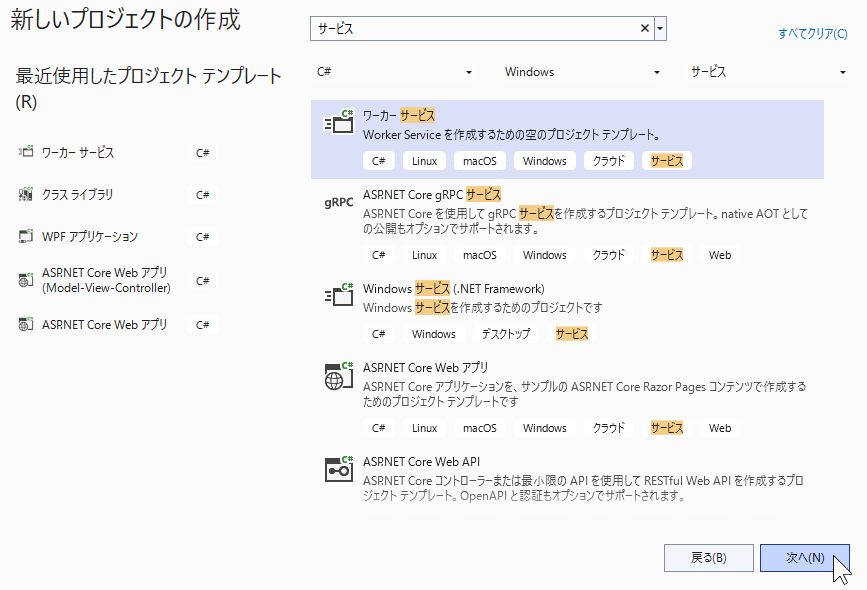The width and height of the screenshot is (867, 590).
Task: Click the 最近使用したプロジェクト テンプレート heading
Action: tap(148, 88)
